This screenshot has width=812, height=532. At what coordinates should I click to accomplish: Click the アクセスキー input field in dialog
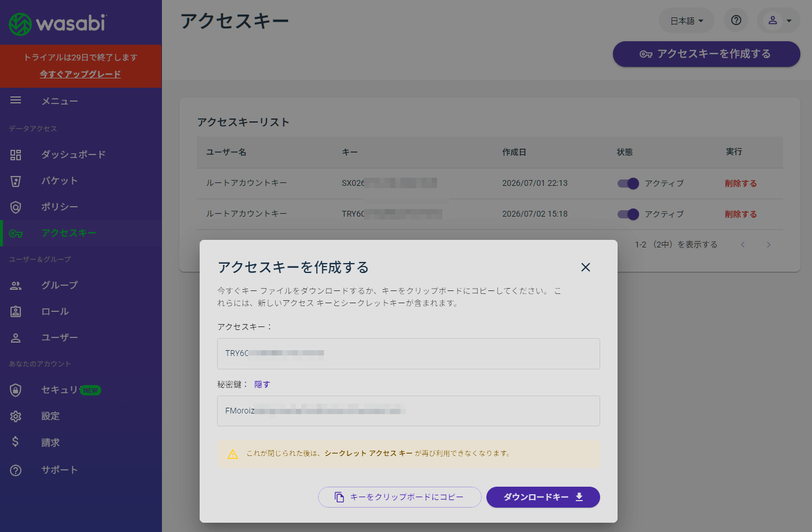[409, 354]
